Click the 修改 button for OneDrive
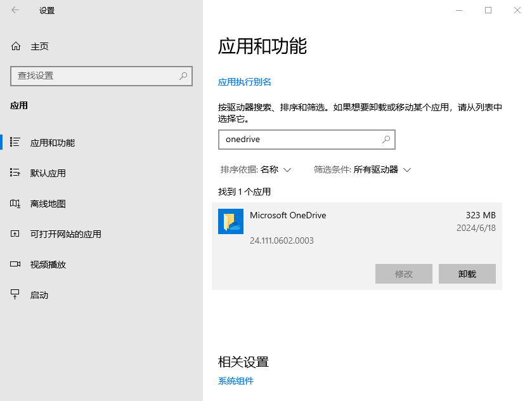 [x=404, y=273]
